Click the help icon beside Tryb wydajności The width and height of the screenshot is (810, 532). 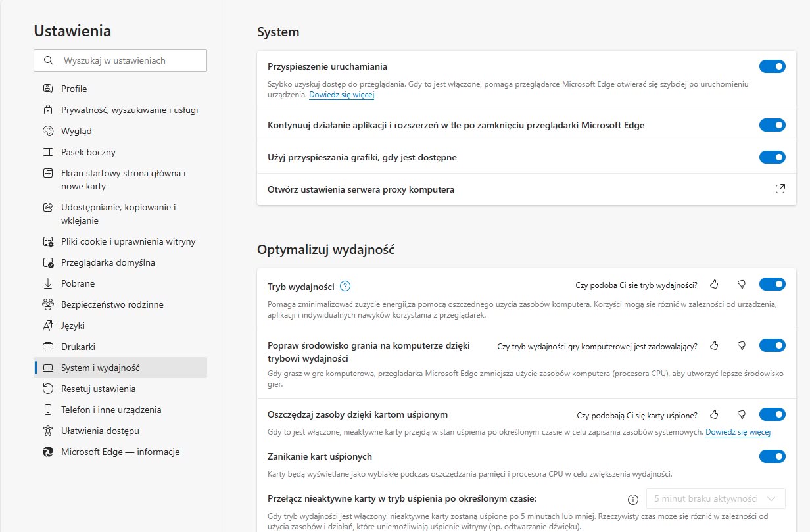point(345,286)
